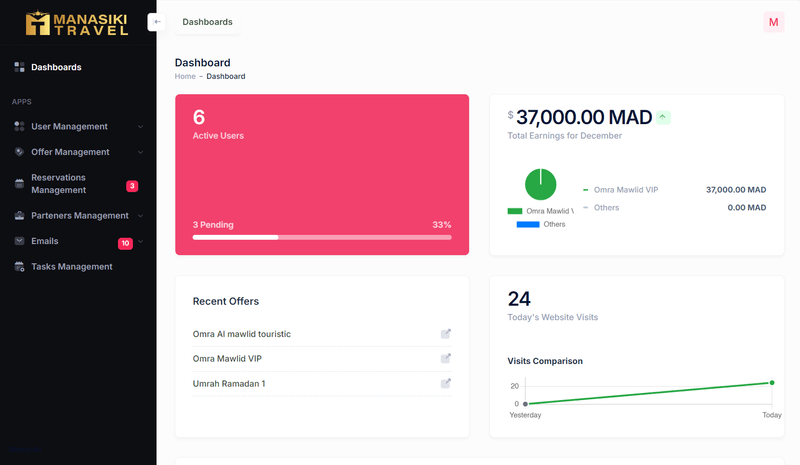800x465 pixels.
Task: Click the Offer Management tag icon
Action: click(x=20, y=152)
